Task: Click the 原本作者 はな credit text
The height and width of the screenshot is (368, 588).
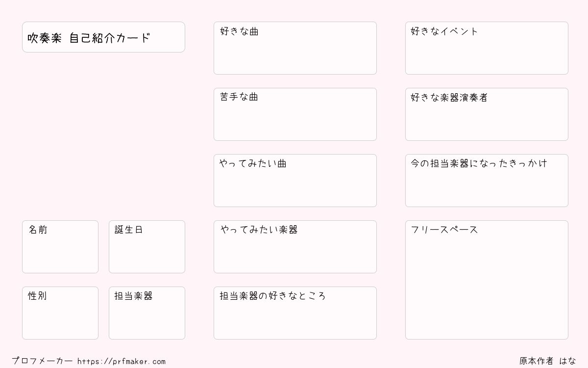Action: point(548,361)
